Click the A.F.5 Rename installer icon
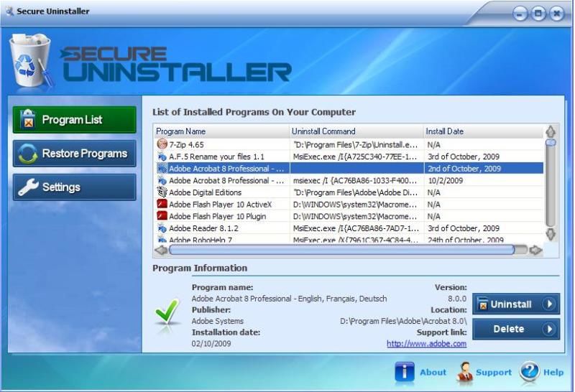Viewport: 575px width, 392px height. [x=162, y=157]
